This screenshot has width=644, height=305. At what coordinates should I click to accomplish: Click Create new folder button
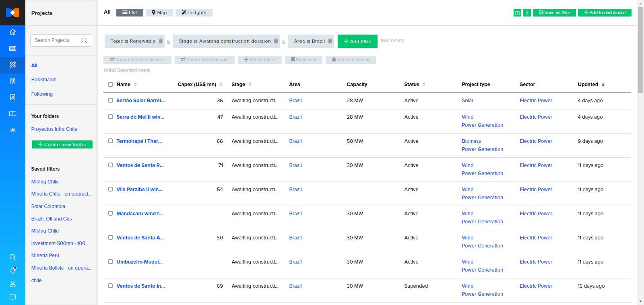coord(62,144)
